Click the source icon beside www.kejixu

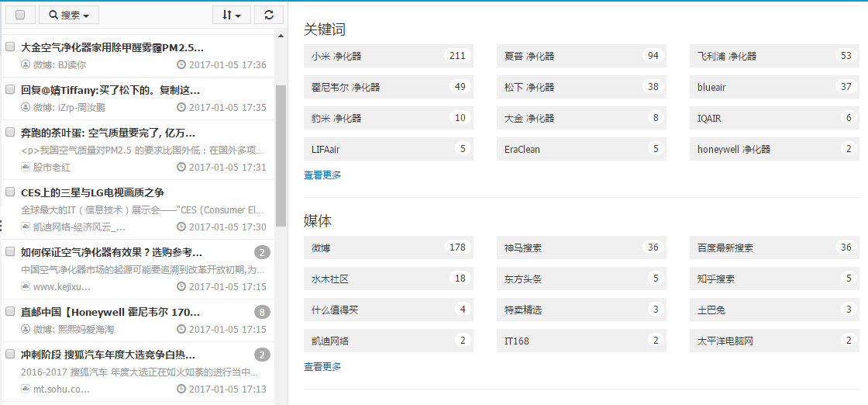click(x=26, y=286)
